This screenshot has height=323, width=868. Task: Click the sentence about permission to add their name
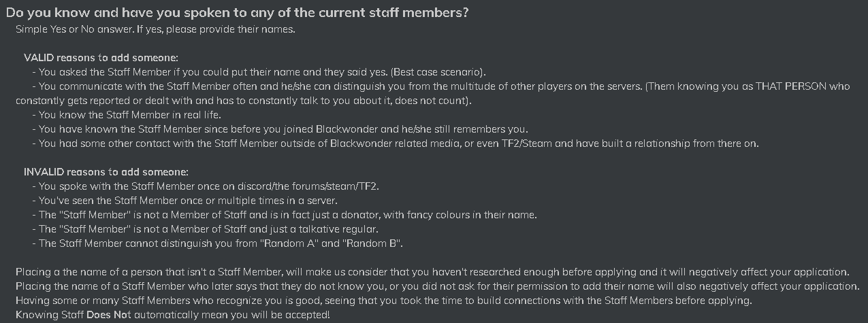[x=437, y=286]
